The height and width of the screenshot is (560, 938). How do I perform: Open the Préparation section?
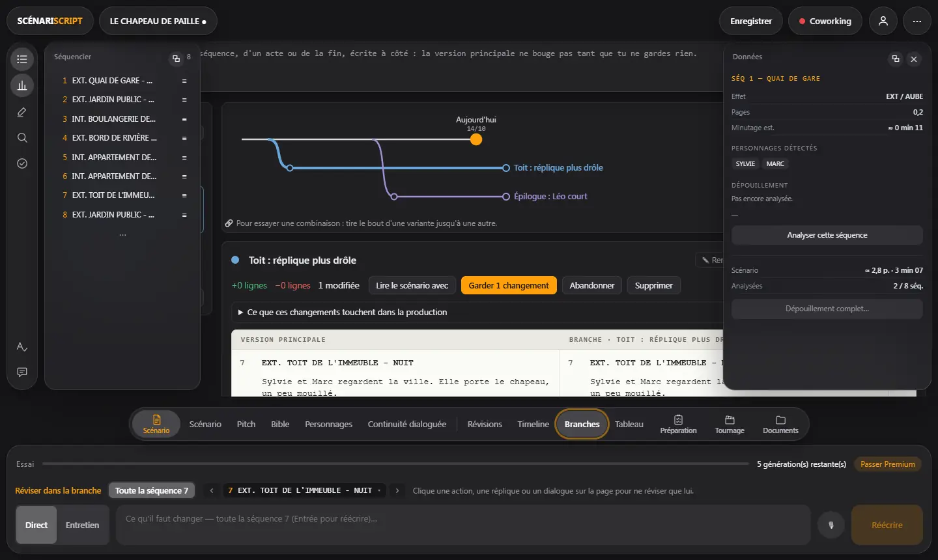point(678,424)
